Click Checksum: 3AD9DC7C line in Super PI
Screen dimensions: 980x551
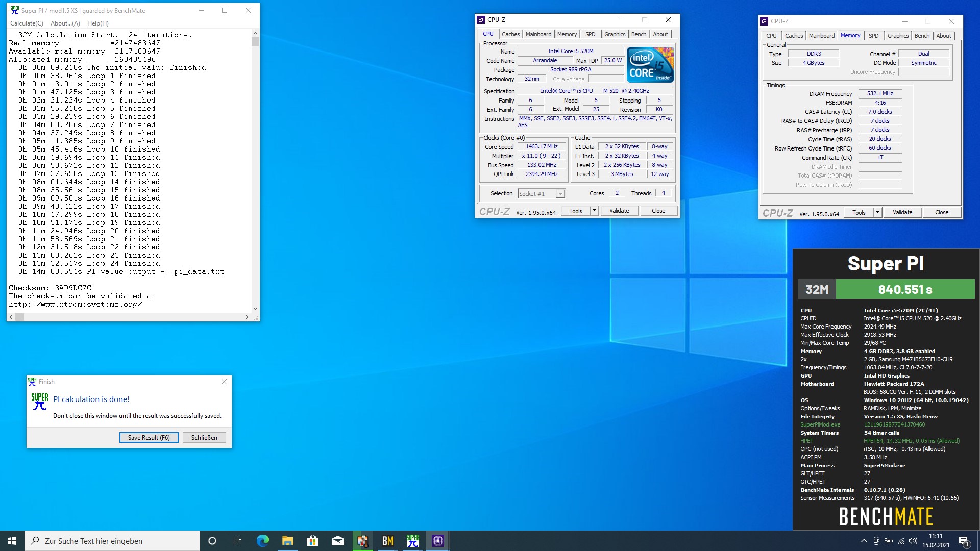click(x=50, y=288)
